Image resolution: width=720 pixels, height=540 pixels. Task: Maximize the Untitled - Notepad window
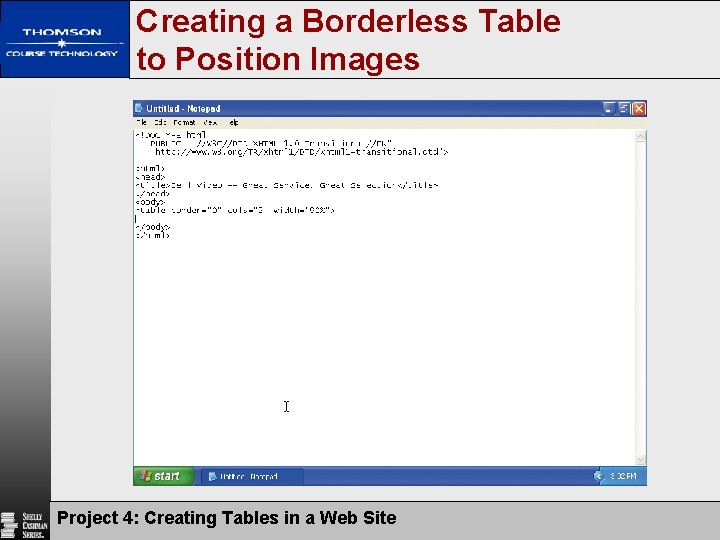click(624, 108)
